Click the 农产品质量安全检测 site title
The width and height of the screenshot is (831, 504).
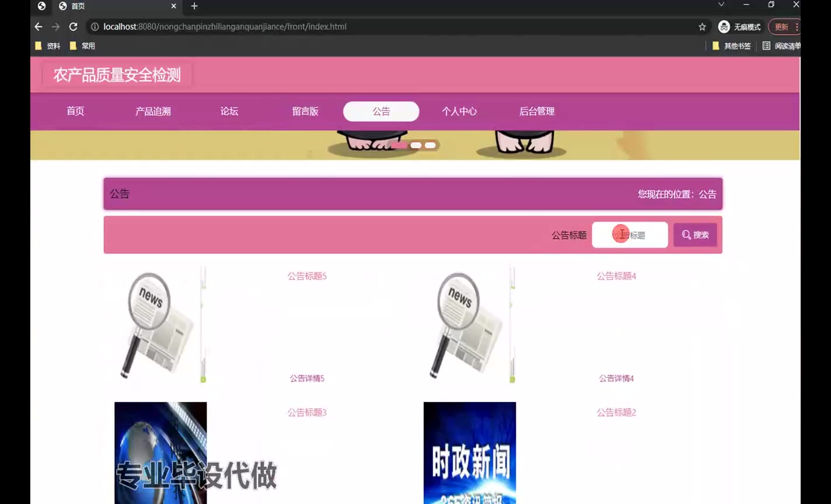(117, 75)
